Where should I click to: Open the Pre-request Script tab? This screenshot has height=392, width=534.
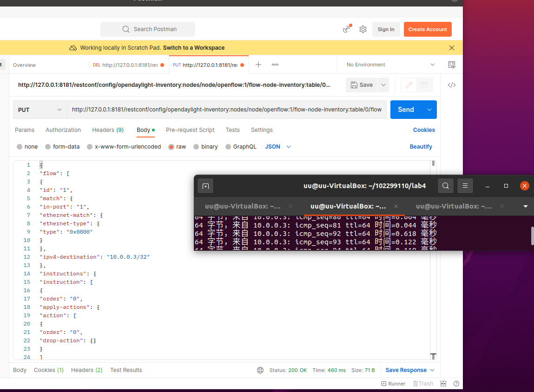[x=190, y=130]
